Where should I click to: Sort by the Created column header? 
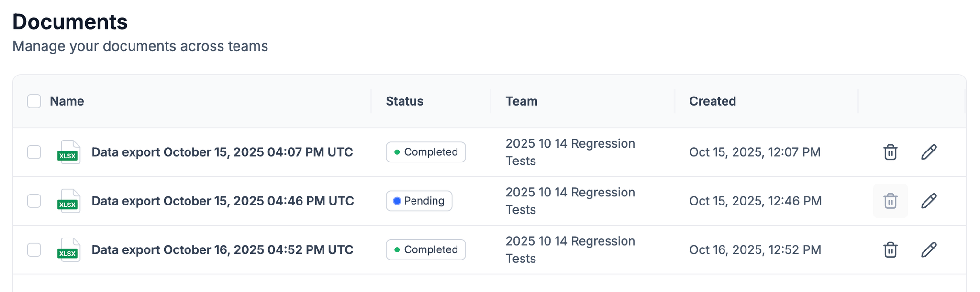coord(712,101)
